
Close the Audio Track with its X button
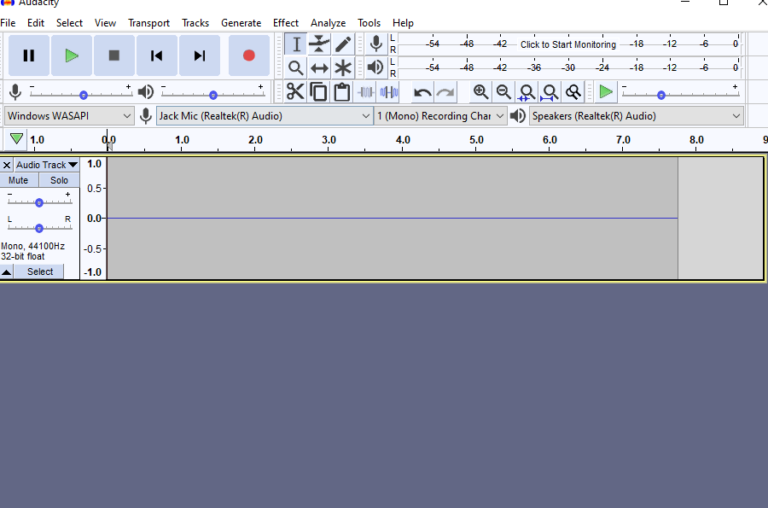(6, 165)
